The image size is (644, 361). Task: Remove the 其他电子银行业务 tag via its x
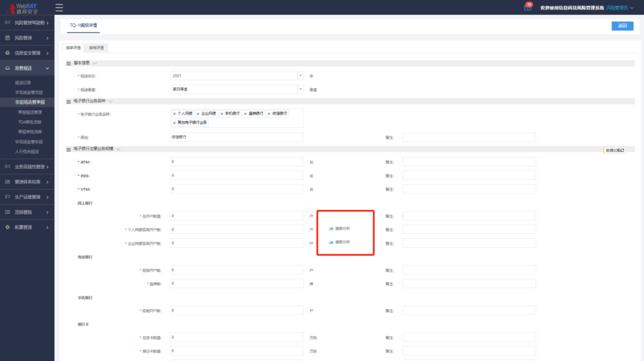[x=174, y=122]
